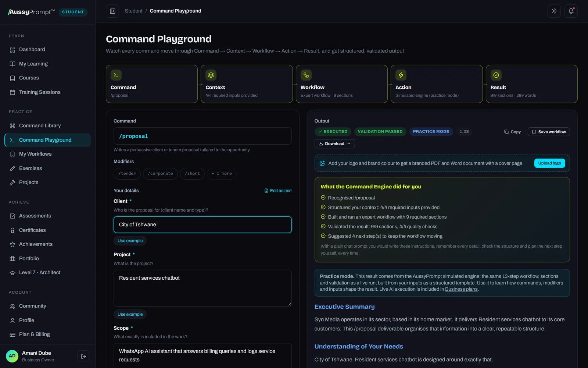The width and height of the screenshot is (588, 368).
Task: Toggle the /tender modifier
Action: click(127, 174)
